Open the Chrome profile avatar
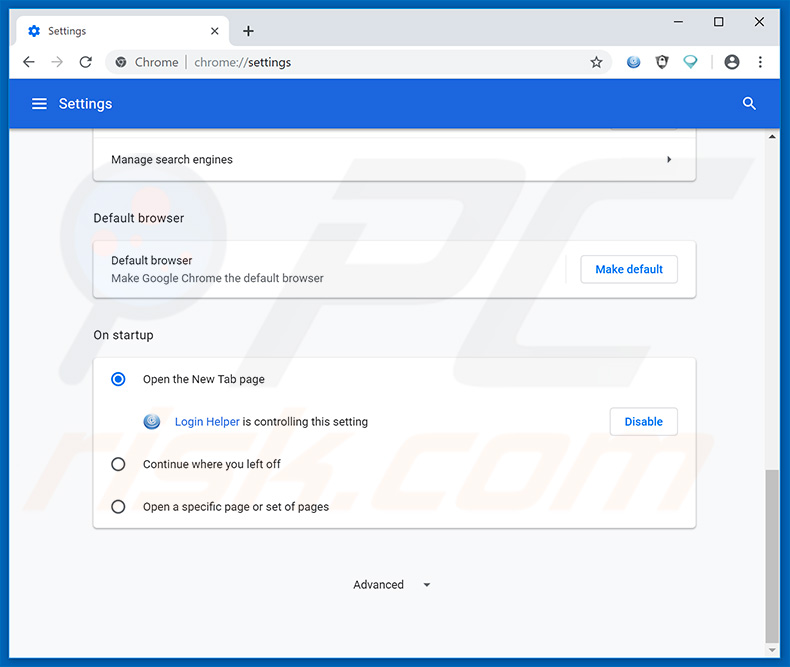Viewport: 790px width, 667px height. pyautogui.click(x=732, y=62)
